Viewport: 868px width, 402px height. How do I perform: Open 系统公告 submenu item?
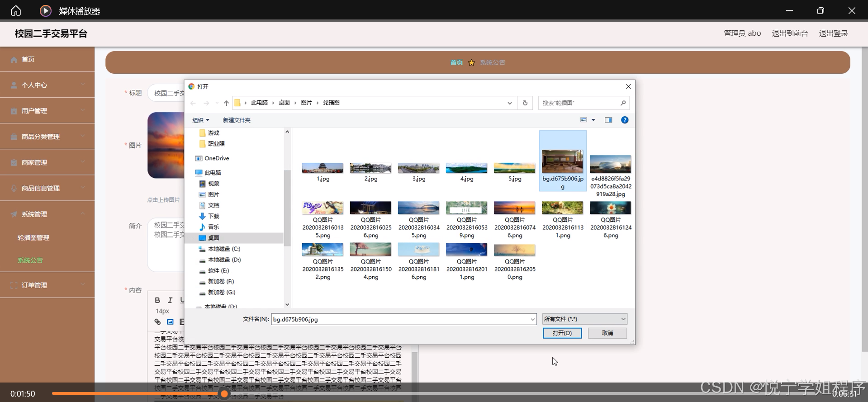30,260
